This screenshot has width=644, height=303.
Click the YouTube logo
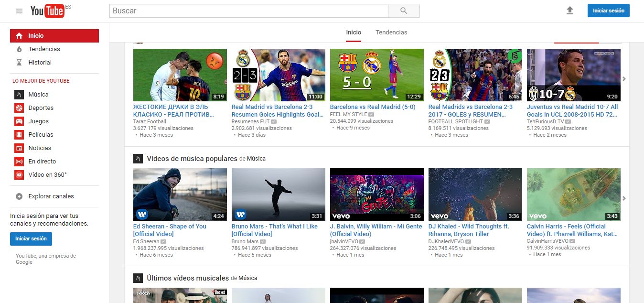click(47, 11)
